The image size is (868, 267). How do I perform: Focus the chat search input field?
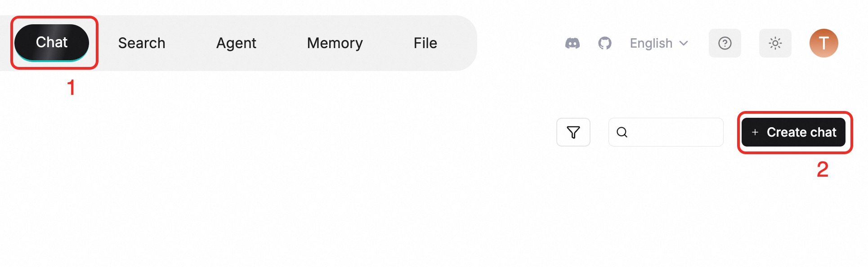pyautogui.click(x=675, y=132)
